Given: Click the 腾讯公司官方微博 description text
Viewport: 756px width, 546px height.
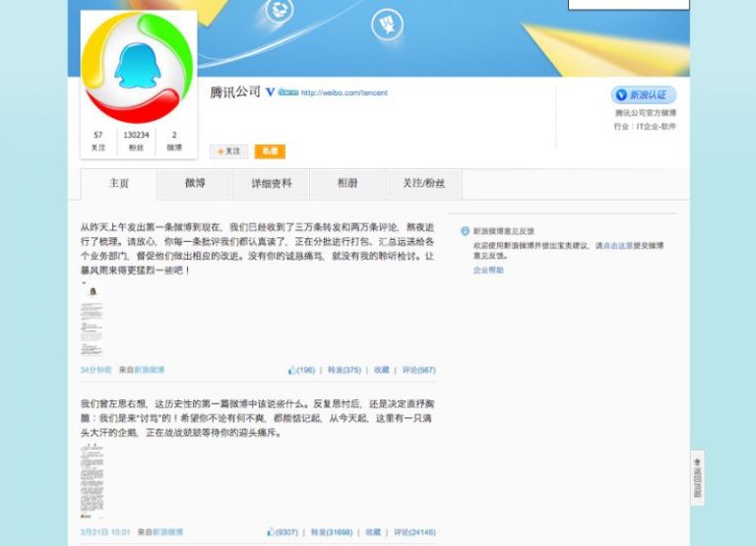Looking at the screenshot, I should [646, 113].
